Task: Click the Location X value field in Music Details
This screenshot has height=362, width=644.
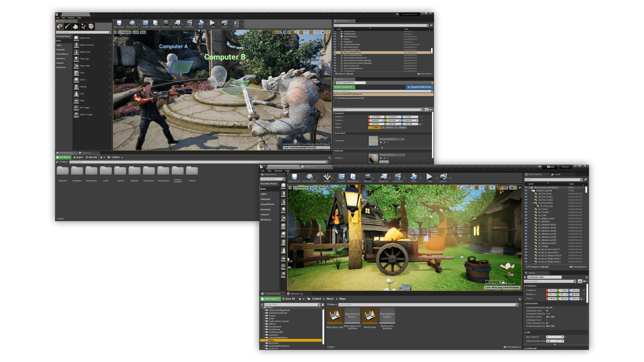Action: 552,291
